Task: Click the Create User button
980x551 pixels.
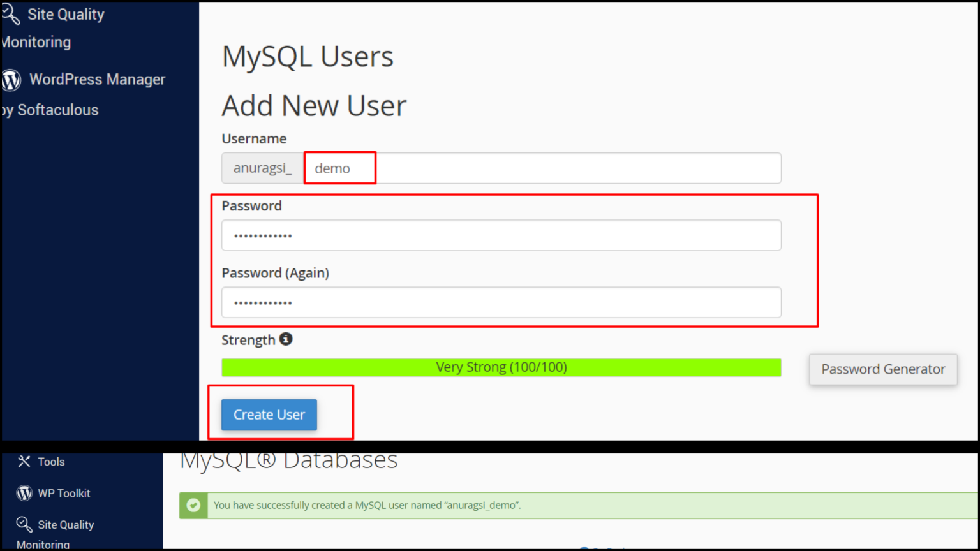Action: click(269, 415)
